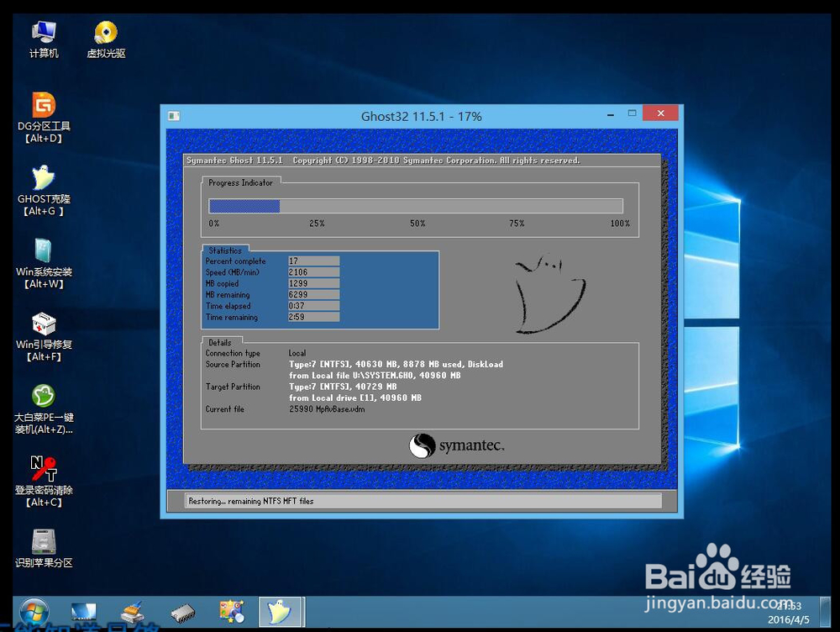Open the 计算机 desktop icon
This screenshot has width=840, height=632.
[44, 39]
